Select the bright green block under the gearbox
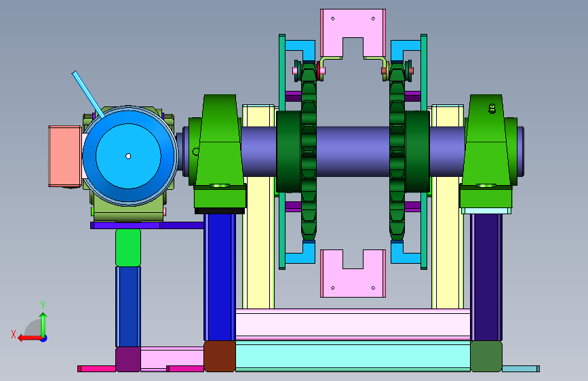The image size is (588, 381). (128, 247)
